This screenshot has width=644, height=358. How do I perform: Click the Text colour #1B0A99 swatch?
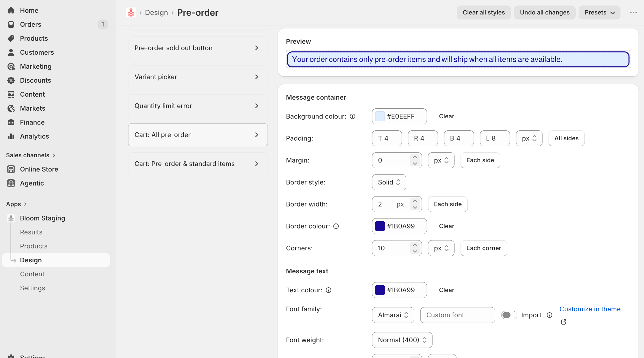[x=380, y=290]
